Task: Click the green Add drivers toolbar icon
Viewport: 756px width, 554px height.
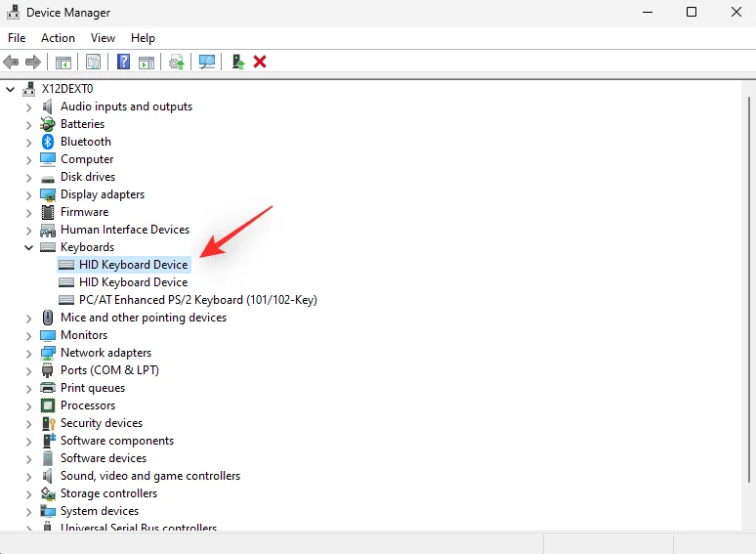Action: [x=237, y=62]
